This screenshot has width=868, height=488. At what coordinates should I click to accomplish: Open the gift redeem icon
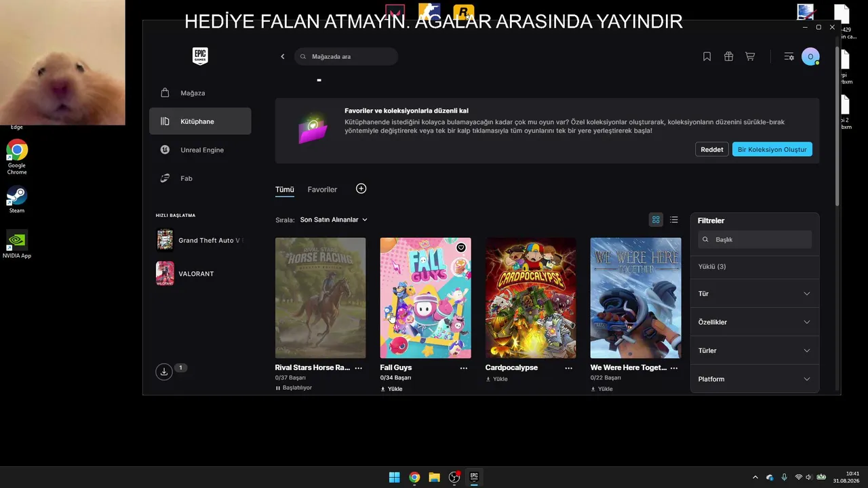tap(728, 57)
